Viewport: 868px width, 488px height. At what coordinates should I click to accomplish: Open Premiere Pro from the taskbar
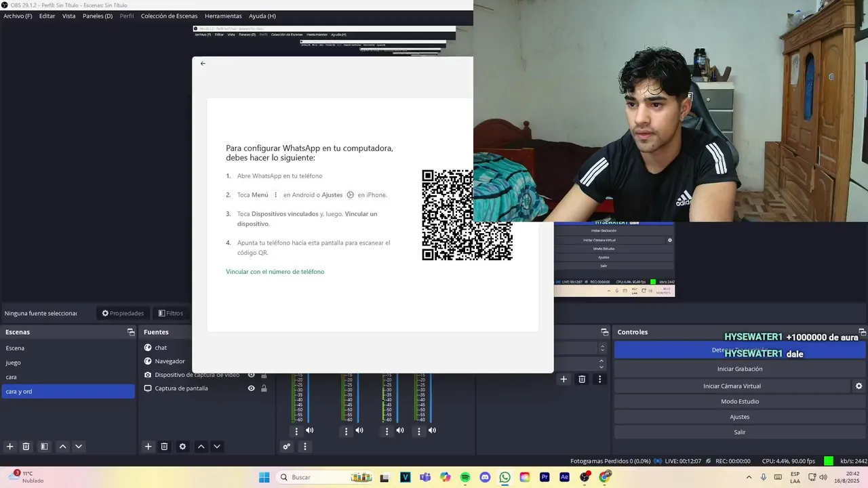click(x=545, y=477)
